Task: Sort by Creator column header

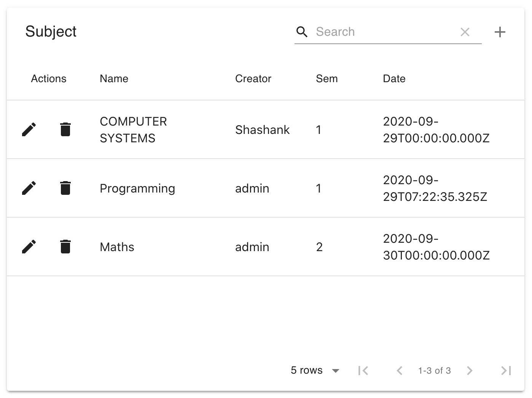Action: [x=253, y=79]
